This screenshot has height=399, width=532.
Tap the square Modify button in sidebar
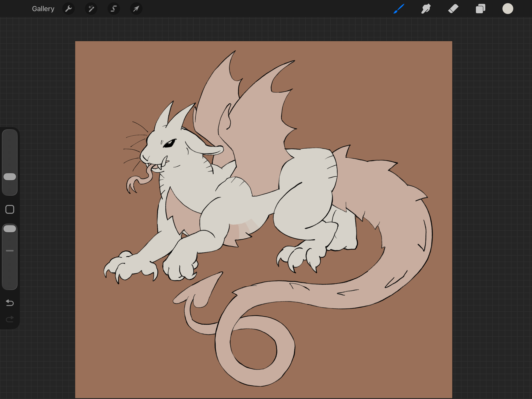point(10,209)
